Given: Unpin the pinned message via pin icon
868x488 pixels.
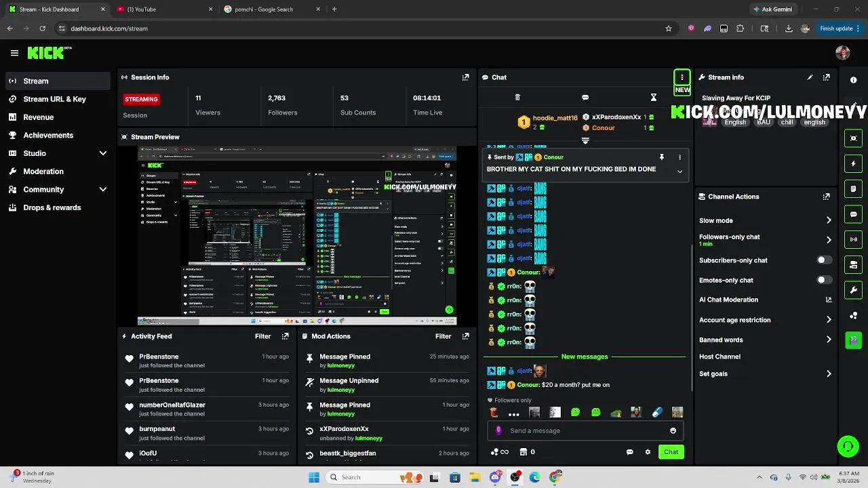Looking at the screenshot, I should [x=661, y=157].
